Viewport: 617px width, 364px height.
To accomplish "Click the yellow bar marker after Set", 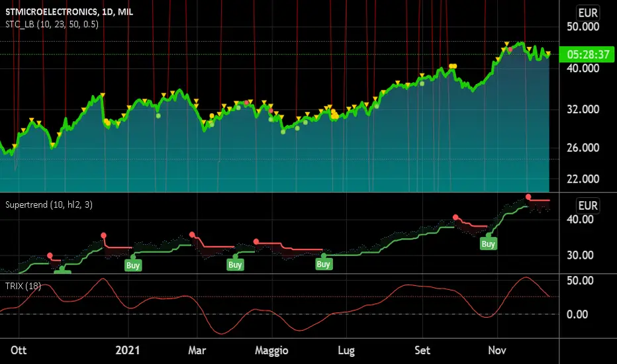I will (453, 66).
